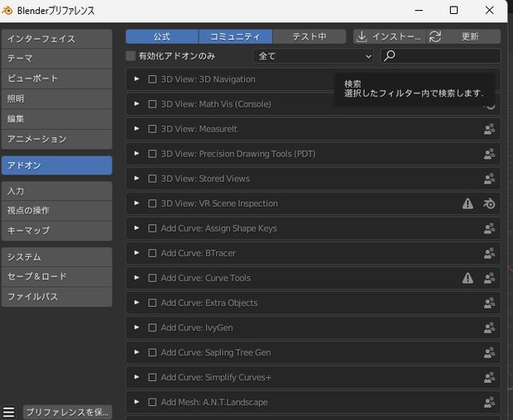513x420 pixels.
Task: Toggle 有効化アドオンのみ checkbox
Action: [131, 56]
